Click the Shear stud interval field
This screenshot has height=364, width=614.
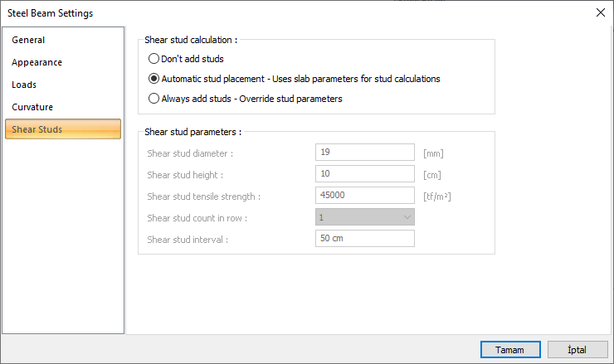pos(364,239)
